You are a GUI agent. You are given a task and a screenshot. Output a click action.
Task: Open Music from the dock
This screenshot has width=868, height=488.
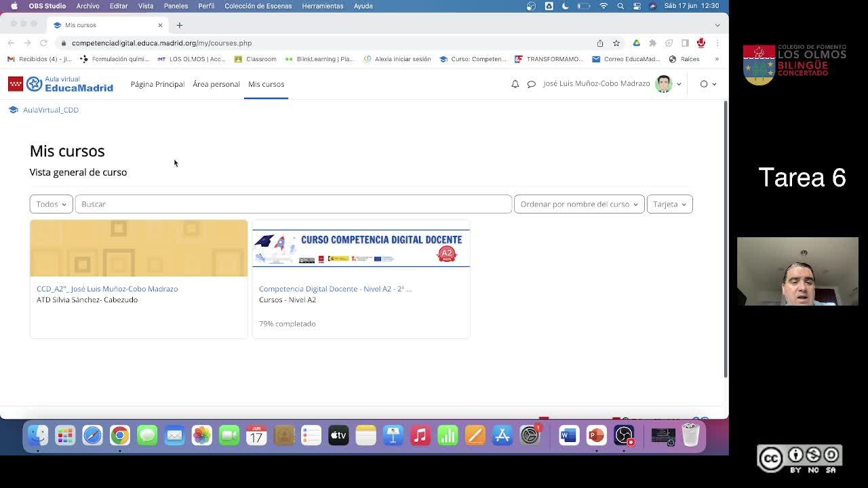tap(420, 435)
